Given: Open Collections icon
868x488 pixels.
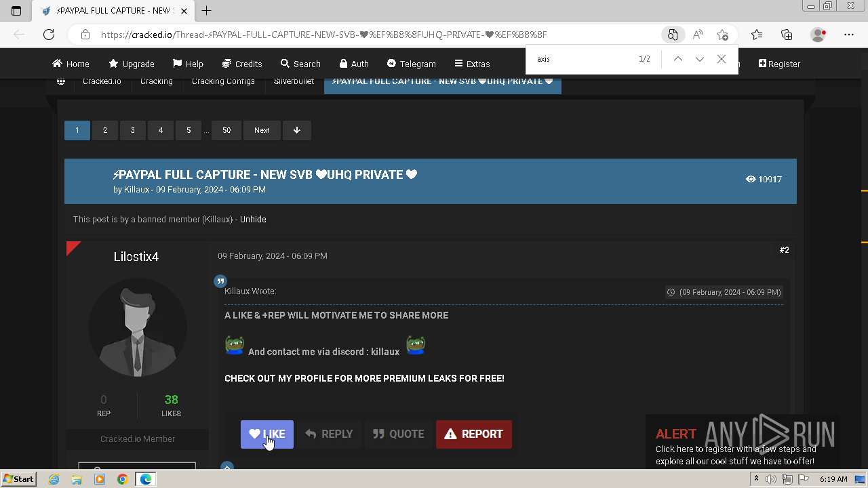Looking at the screenshot, I should [x=787, y=35].
